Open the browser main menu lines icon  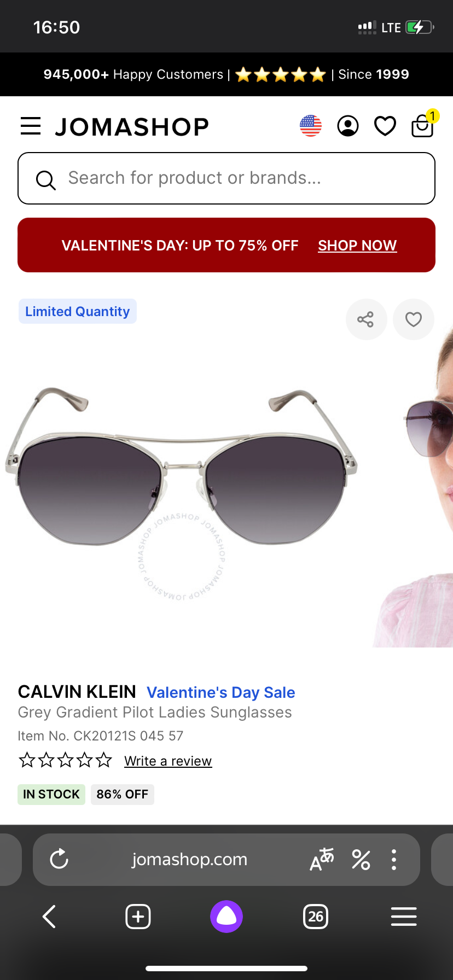pos(404,917)
